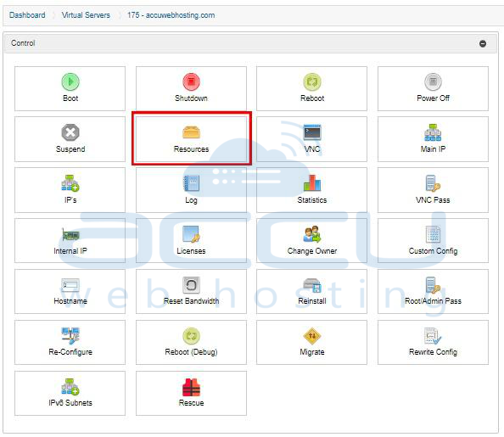504x437 pixels.
Task: Click the Migrate diamond sign icon
Action: click(x=312, y=336)
